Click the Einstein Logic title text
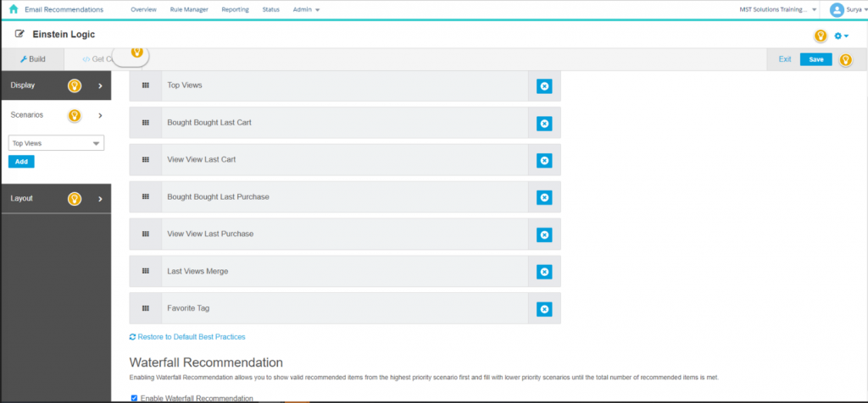This screenshot has height=403, width=868. coord(64,34)
